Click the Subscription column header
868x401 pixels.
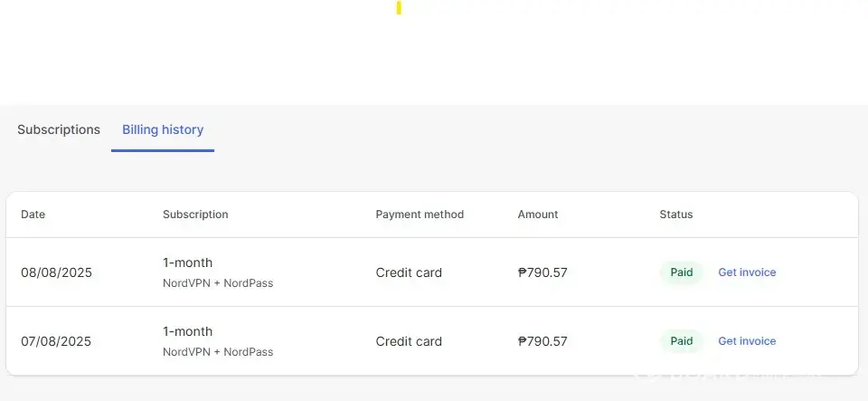point(195,215)
